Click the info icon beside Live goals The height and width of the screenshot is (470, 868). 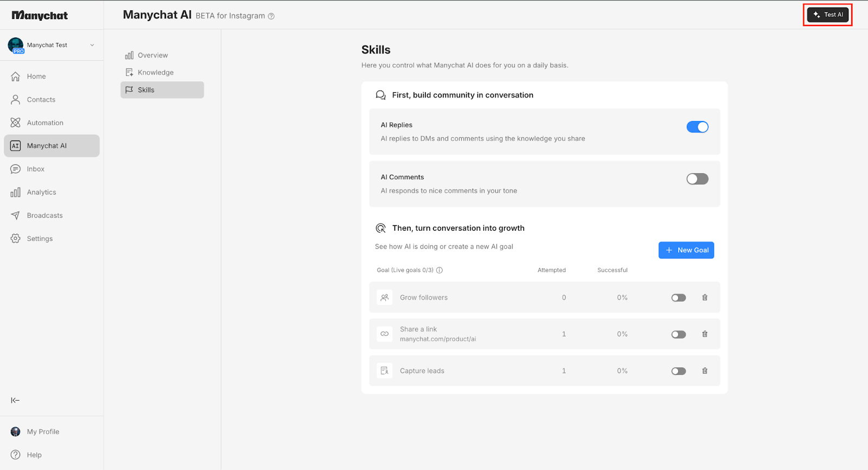click(439, 270)
